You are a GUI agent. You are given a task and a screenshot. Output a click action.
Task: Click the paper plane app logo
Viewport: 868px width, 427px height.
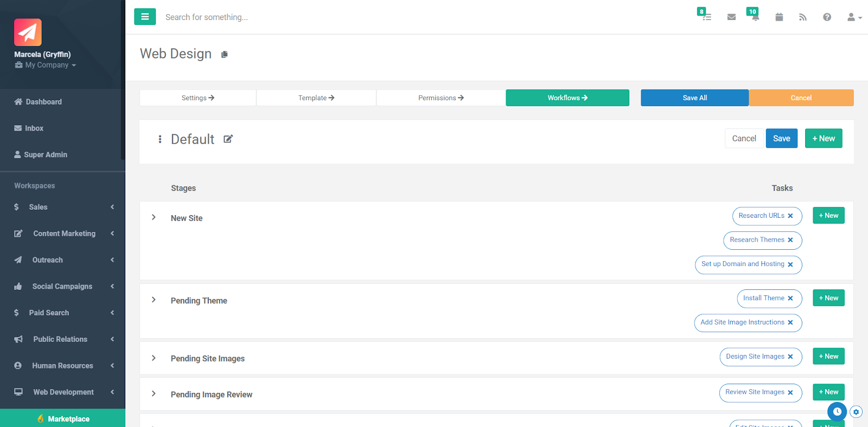(x=28, y=32)
